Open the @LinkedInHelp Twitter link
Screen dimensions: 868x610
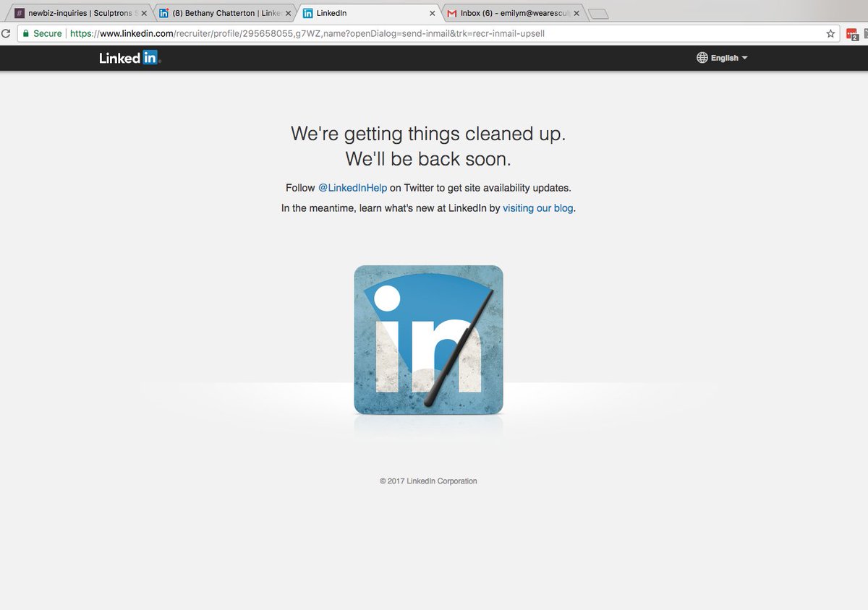(x=352, y=188)
